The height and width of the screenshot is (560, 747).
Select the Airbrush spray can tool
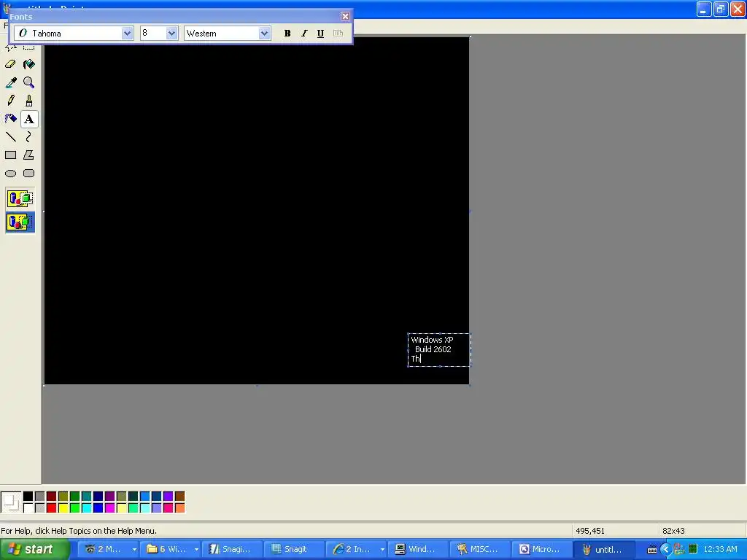[10, 119]
